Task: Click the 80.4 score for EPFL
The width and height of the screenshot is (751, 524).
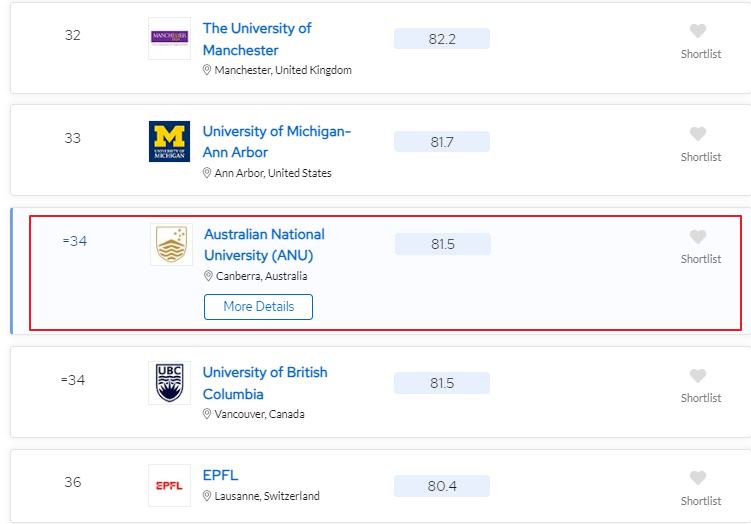Action: (x=441, y=486)
